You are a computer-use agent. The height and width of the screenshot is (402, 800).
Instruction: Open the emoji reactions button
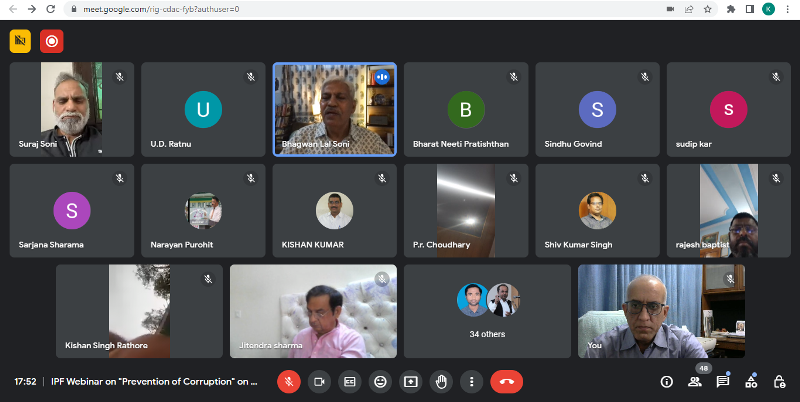[380, 381]
